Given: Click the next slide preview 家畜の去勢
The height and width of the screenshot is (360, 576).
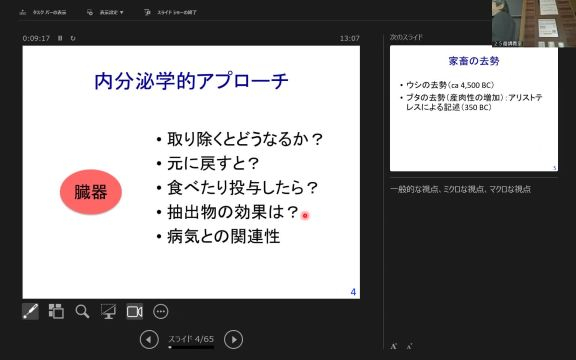Looking at the screenshot, I should click(474, 108).
